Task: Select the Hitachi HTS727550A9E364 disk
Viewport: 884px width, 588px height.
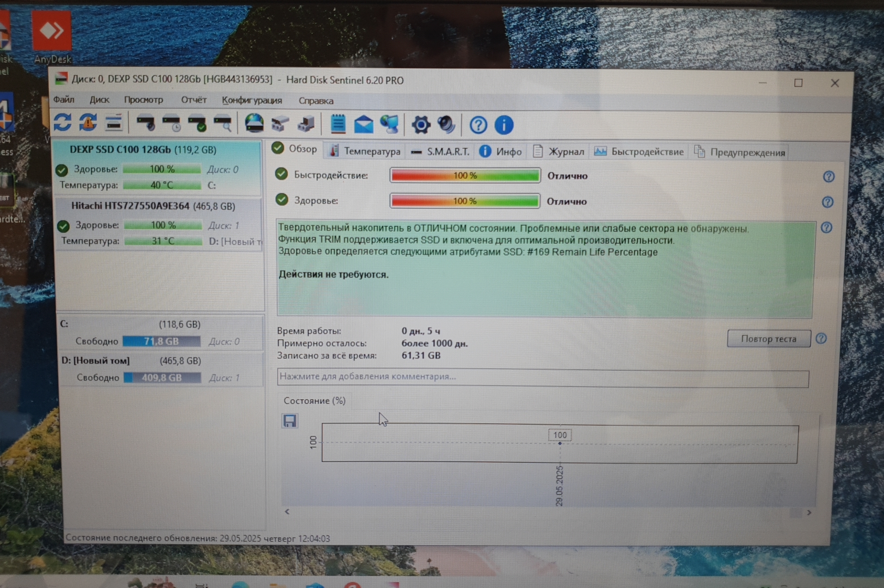Action: (159, 224)
